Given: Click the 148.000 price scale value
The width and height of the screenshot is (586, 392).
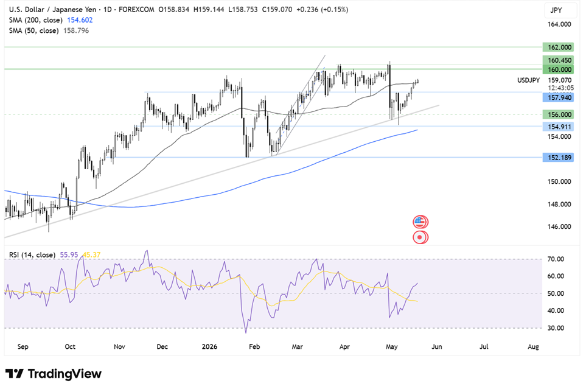Looking at the screenshot, I should point(559,205).
